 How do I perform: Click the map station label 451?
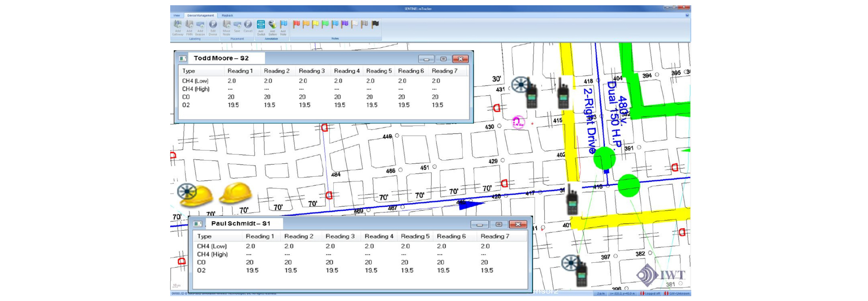click(425, 168)
